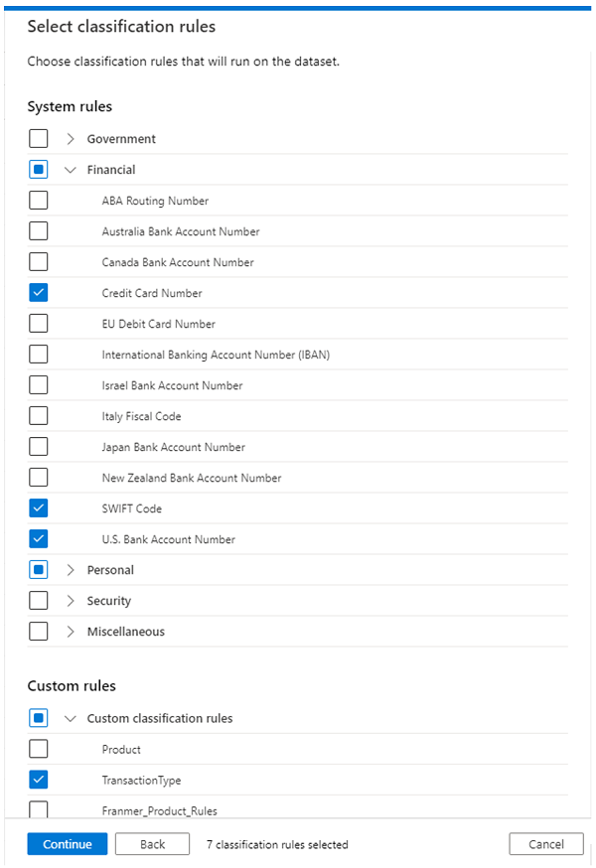Enable the Government classification rule checkbox

point(38,138)
